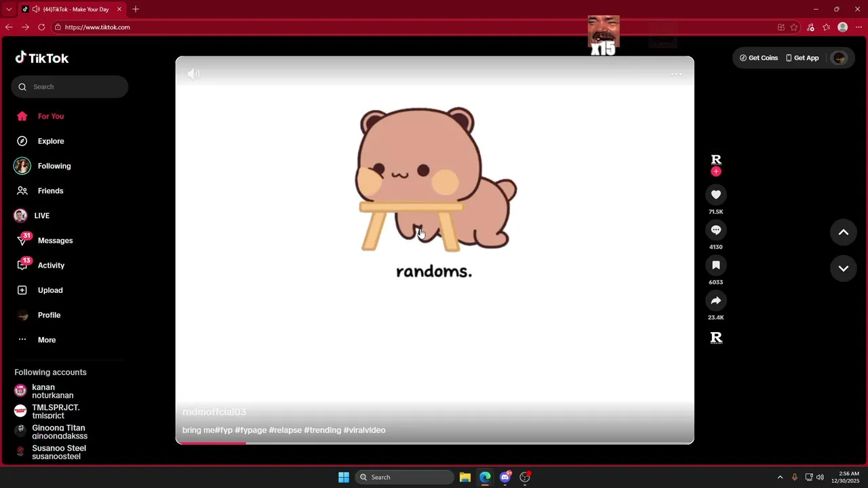Click the browser back arrow
This screenshot has height=488, width=868.
click(x=9, y=27)
